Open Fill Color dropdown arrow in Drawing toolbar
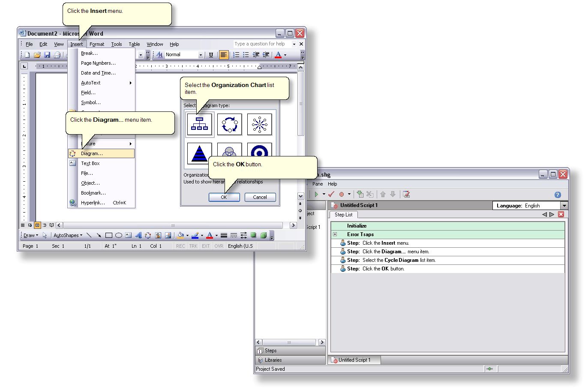The width and height of the screenshot is (588, 390). (187, 235)
